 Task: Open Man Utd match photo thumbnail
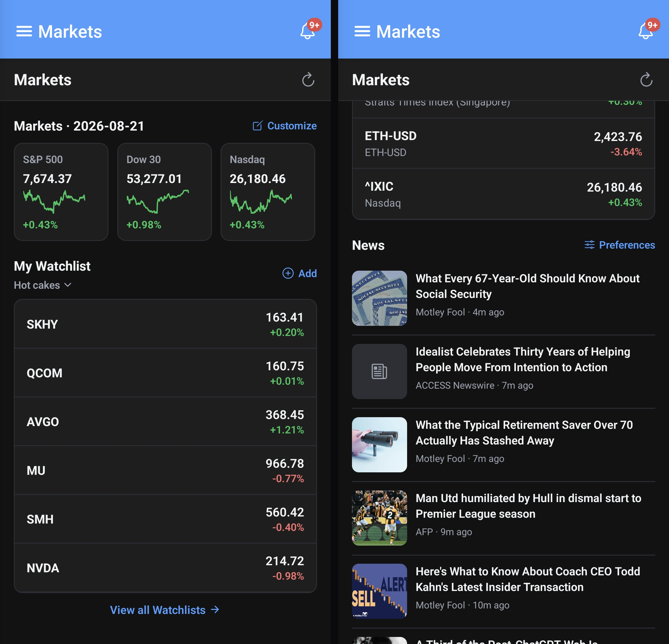point(379,518)
